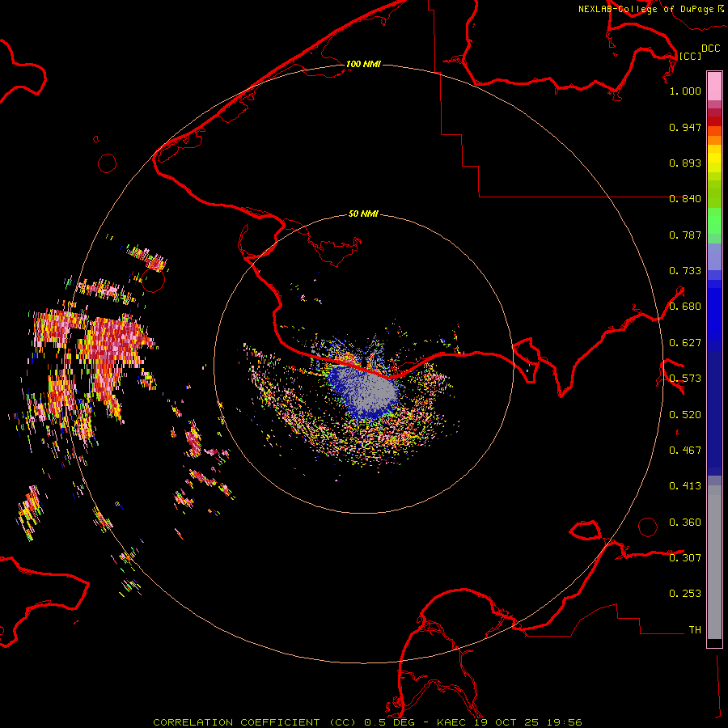Click the 0.840 color scale label
This screenshot has width=728, height=728.
coord(685,199)
